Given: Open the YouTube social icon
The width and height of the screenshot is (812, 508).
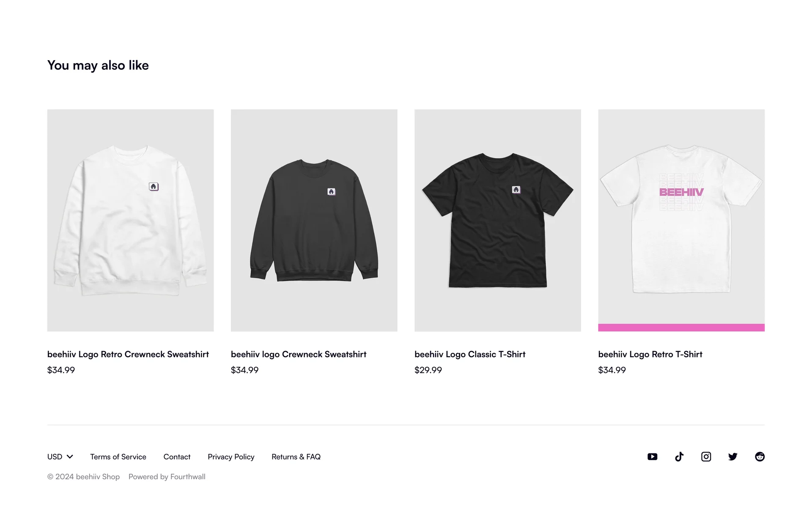Looking at the screenshot, I should point(652,456).
